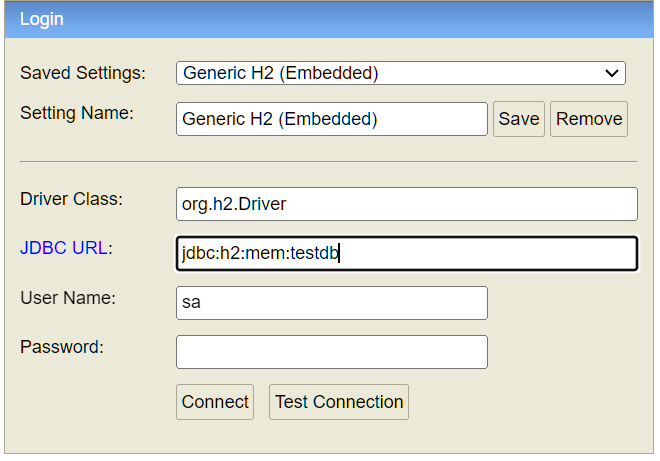The width and height of the screenshot is (660, 461).
Task: Click the Setting Name label
Action: tap(77, 113)
